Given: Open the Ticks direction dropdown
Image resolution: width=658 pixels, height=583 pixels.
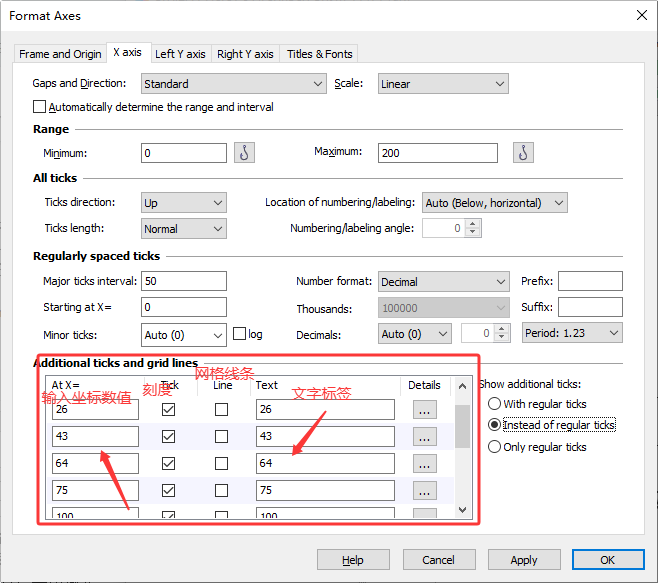Looking at the screenshot, I should [184, 203].
